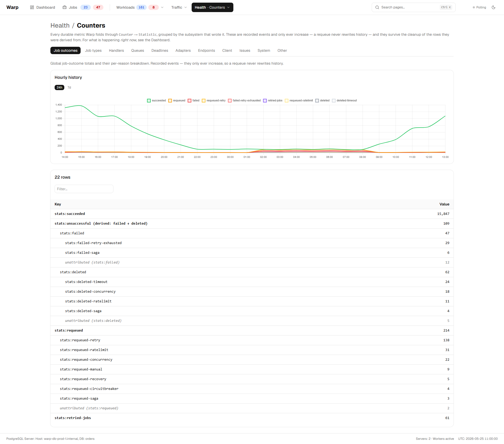
Task: Open the Traffic dropdown menu
Action: 179,7
